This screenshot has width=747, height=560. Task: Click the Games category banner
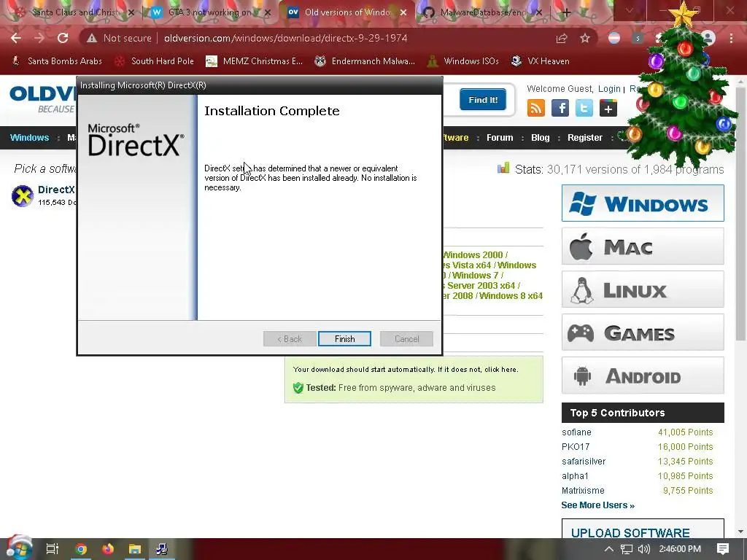tap(643, 332)
